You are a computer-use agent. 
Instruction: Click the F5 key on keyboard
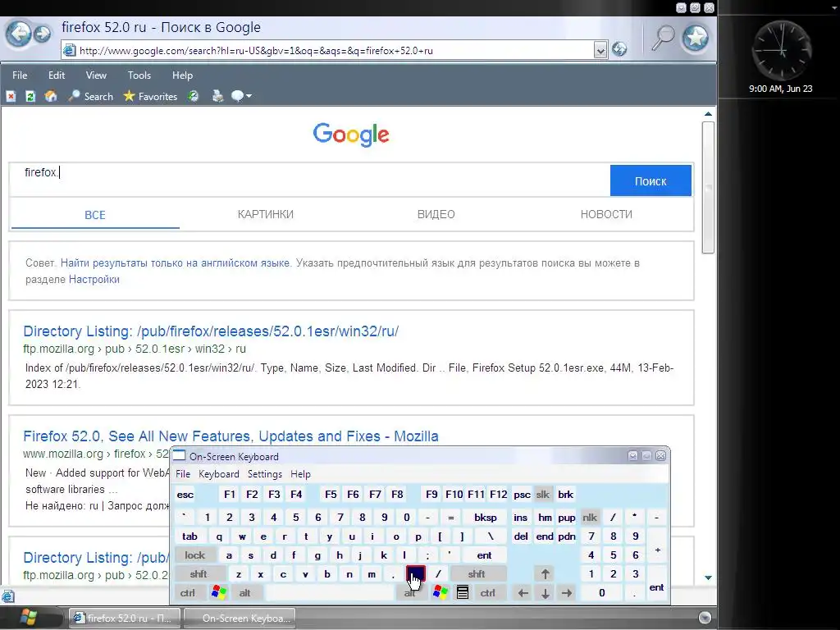331,495
